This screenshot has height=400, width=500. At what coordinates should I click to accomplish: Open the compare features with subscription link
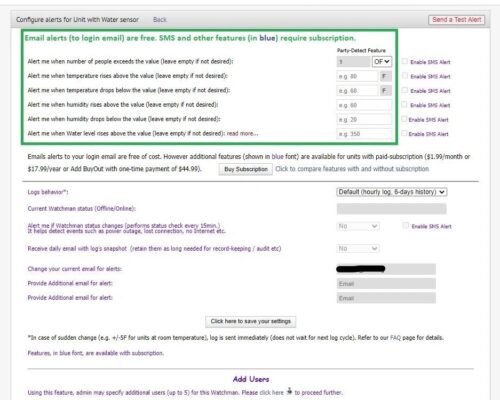pos(352,169)
